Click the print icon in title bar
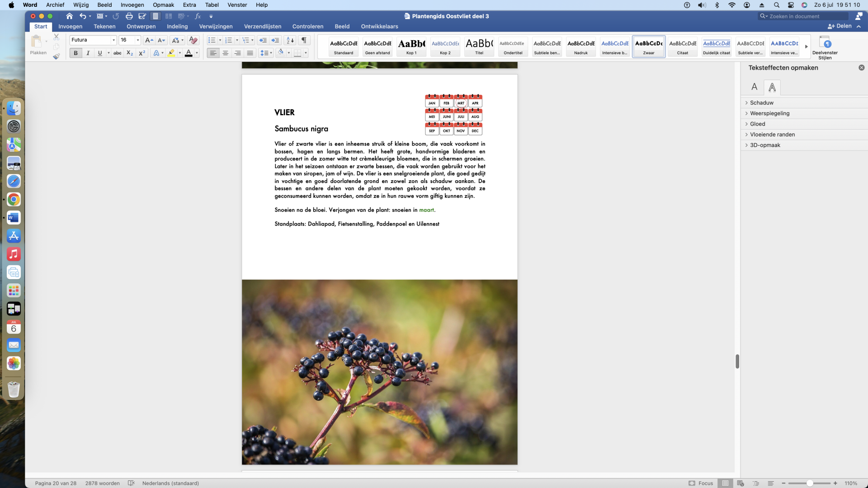868x488 pixels. coord(129,16)
